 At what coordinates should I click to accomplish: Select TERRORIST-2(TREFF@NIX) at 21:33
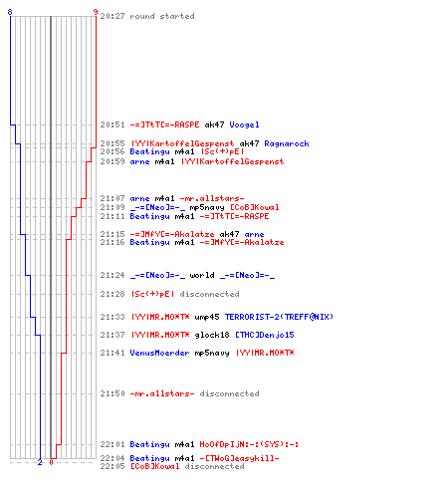click(279, 317)
